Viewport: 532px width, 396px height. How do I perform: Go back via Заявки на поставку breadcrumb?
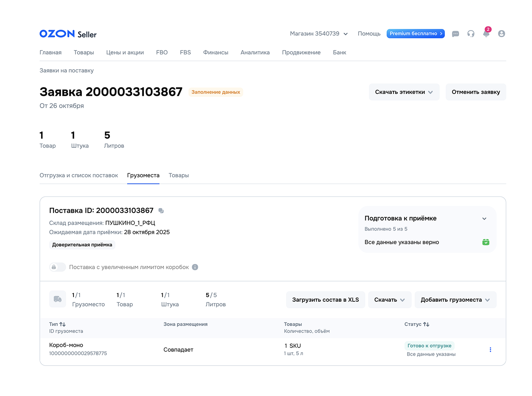[x=66, y=70]
